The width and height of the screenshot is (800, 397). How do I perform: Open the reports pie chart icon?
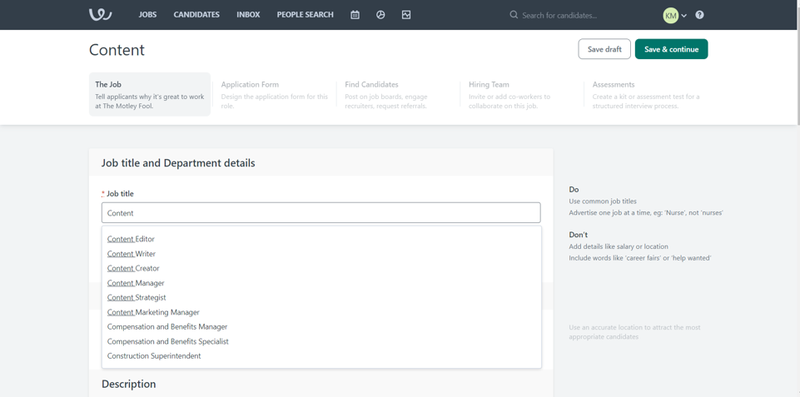(381, 15)
